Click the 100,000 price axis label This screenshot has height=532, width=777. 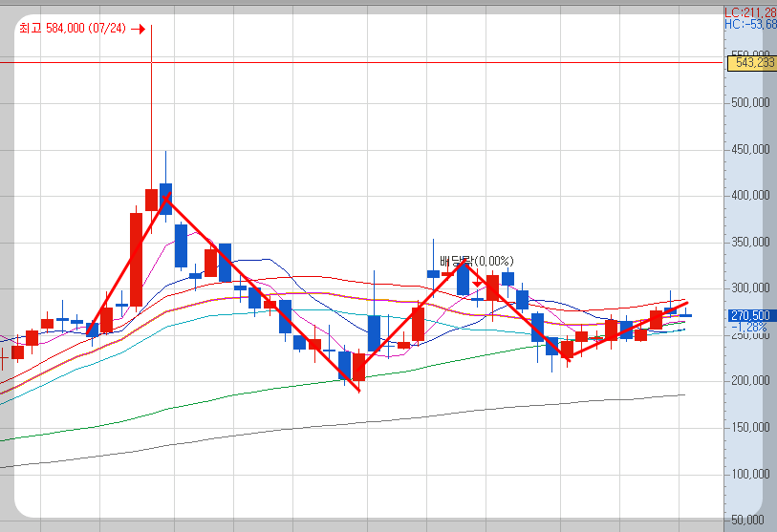coord(750,474)
